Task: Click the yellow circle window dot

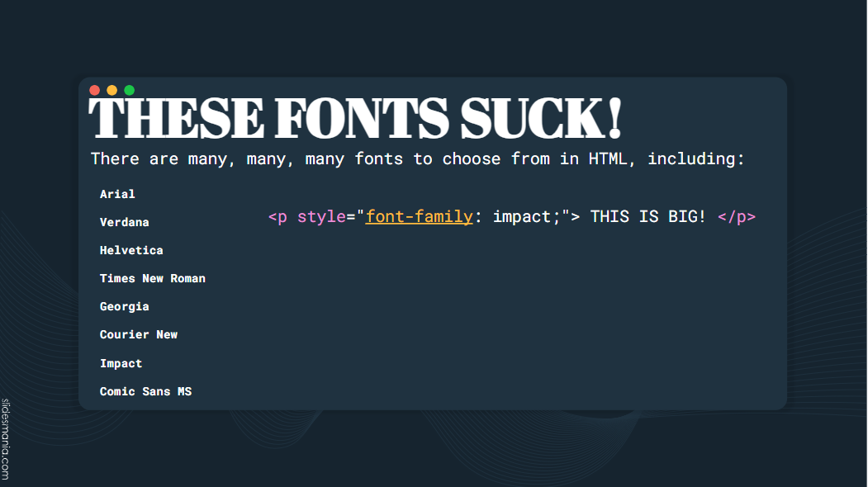Action: coord(112,90)
